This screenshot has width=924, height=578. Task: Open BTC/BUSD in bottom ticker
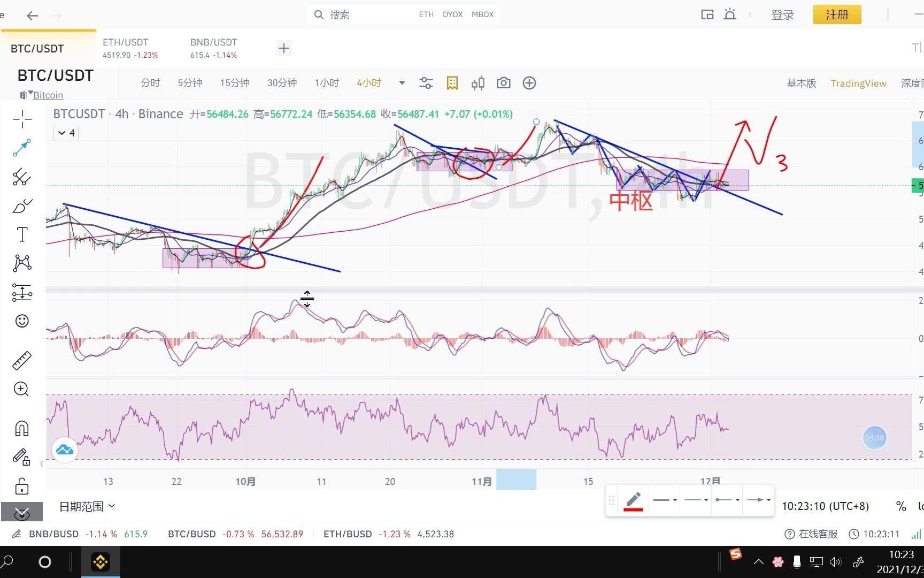[x=235, y=534]
